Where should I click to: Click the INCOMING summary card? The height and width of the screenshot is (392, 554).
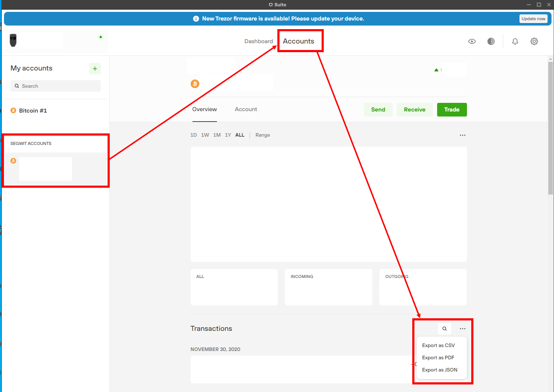point(328,287)
